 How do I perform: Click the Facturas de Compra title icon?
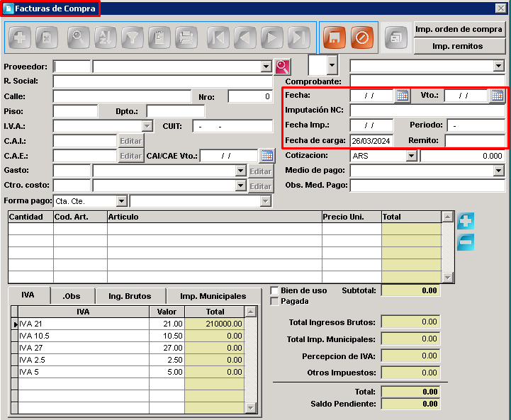click(9, 8)
